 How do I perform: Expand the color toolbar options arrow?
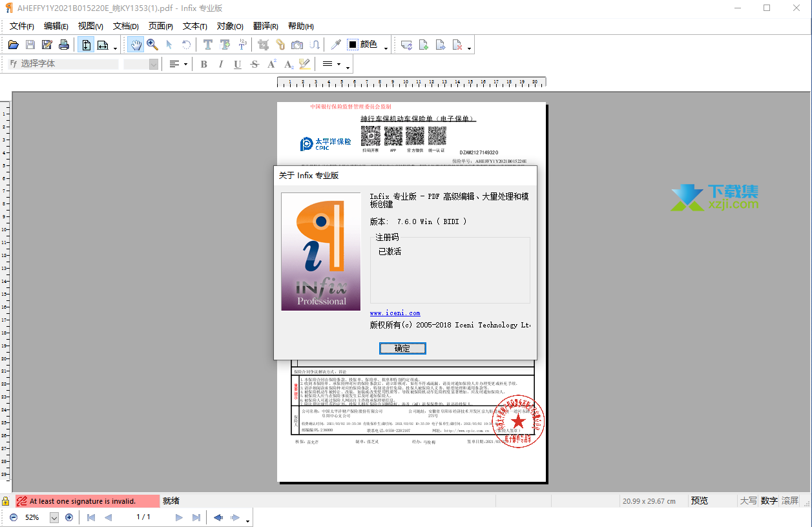point(386,48)
